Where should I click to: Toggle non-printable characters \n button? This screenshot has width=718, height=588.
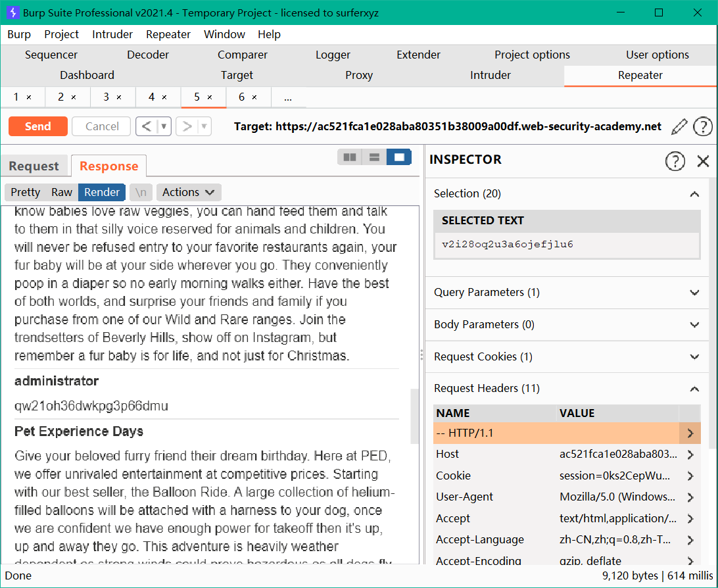[x=141, y=192]
